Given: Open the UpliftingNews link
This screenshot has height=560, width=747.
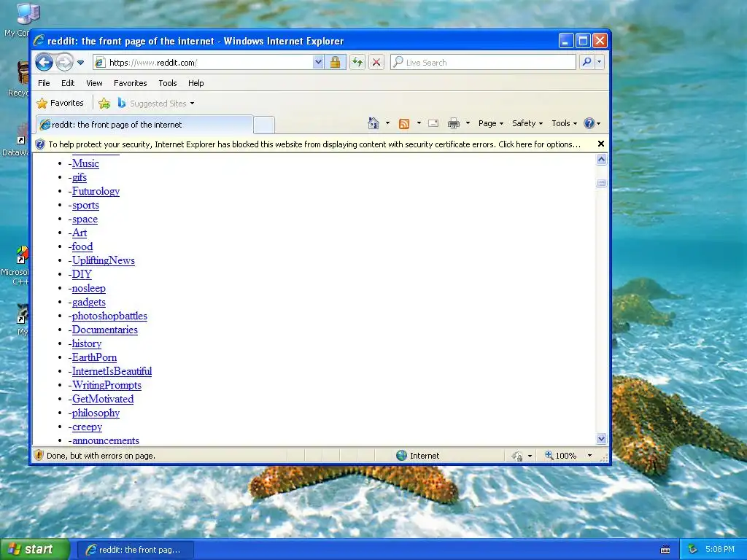Looking at the screenshot, I should (x=104, y=260).
